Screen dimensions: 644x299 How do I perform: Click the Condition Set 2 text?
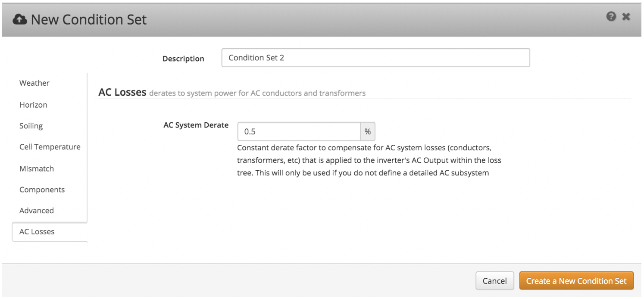coord(256,57)
